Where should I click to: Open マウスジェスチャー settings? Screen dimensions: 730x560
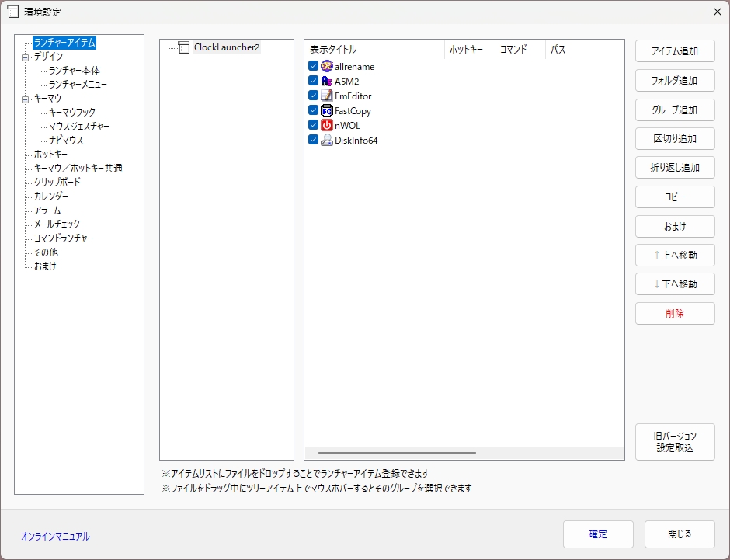[79, 126]
